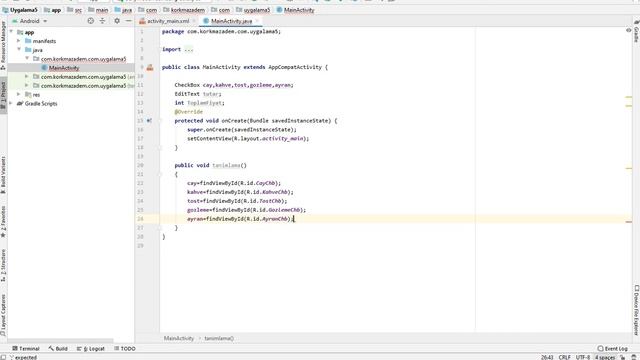
Task: Toggle the 1: Project side tool window
Action: [3, 95]
